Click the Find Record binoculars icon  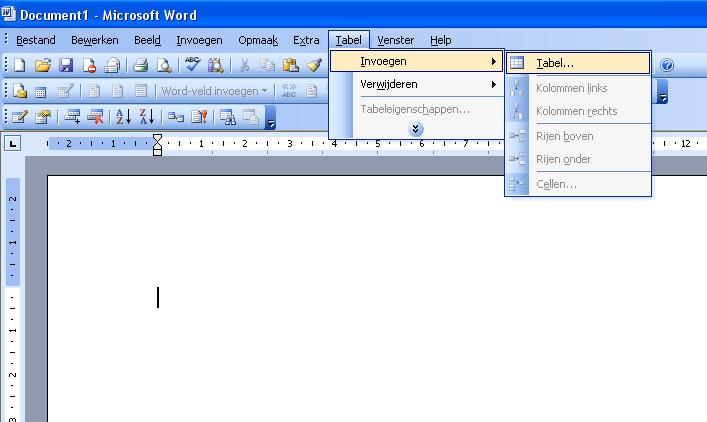(x=228, y=117)
